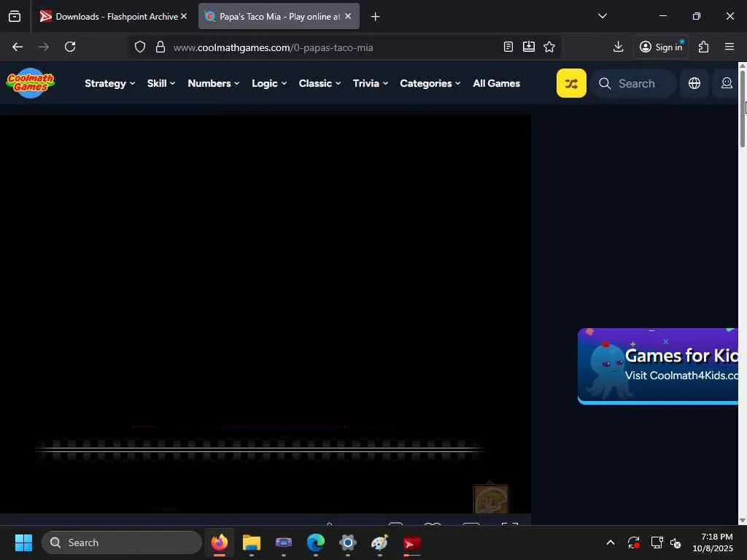
Task: Expand the Skill games menu
Action: pyautogui.click(x=161, y=83)
